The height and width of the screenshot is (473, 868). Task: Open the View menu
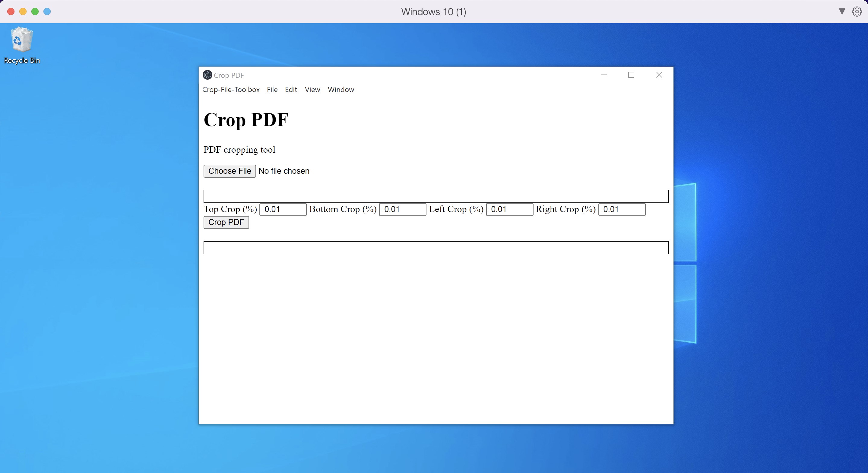312,90
